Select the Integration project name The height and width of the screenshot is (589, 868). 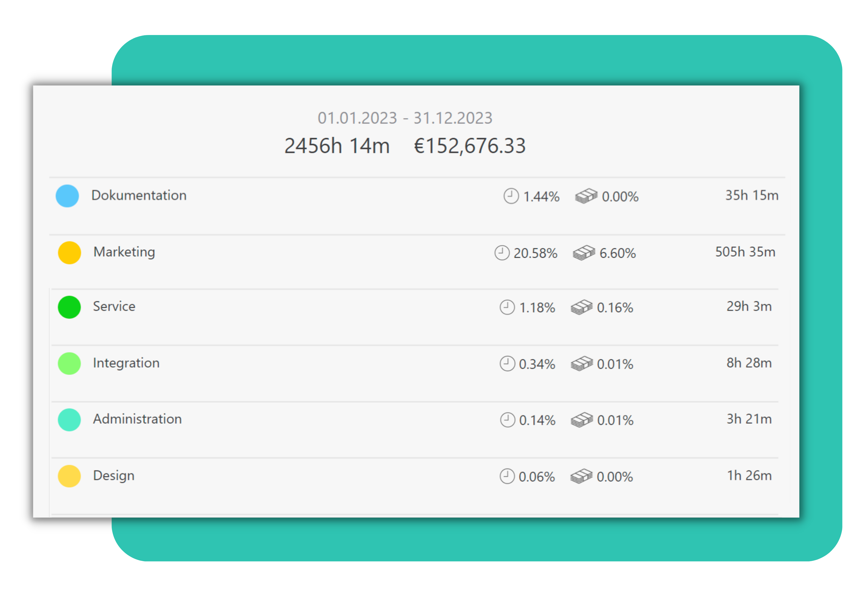coord(126,363)
